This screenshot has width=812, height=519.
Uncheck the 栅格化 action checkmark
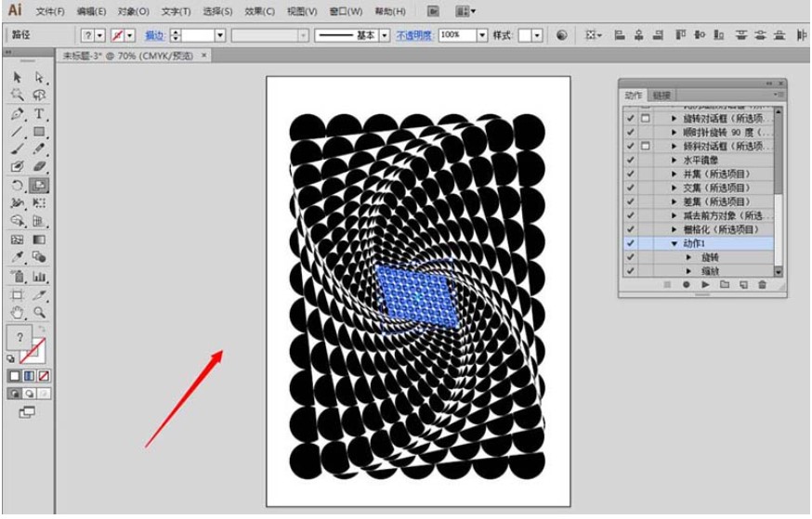631,229
